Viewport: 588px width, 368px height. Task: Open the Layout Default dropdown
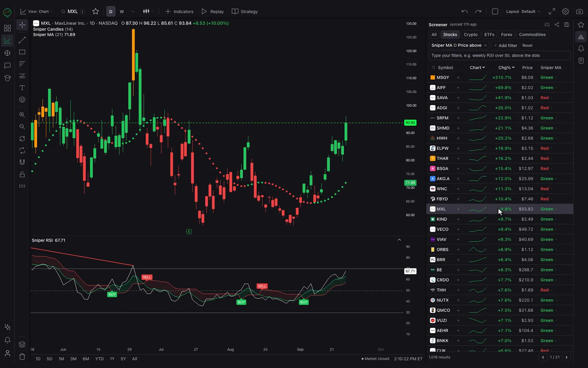(523, 11)
